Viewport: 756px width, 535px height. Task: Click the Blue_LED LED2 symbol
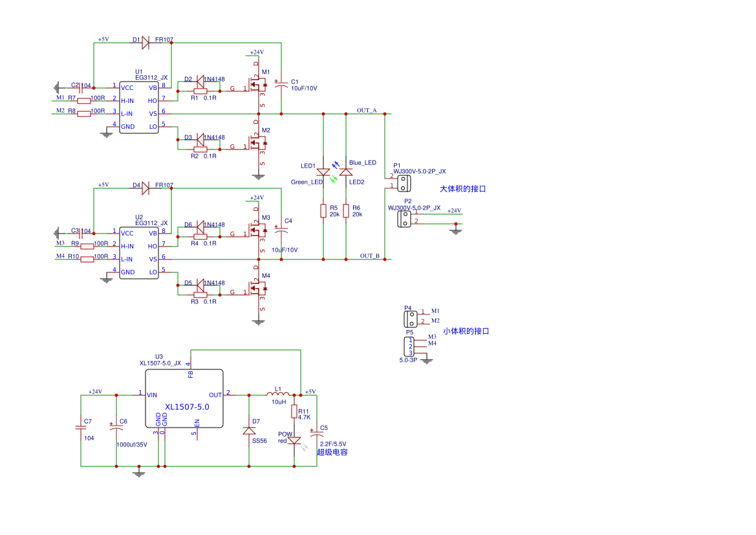pyautogui.click(x=346, y=172)
